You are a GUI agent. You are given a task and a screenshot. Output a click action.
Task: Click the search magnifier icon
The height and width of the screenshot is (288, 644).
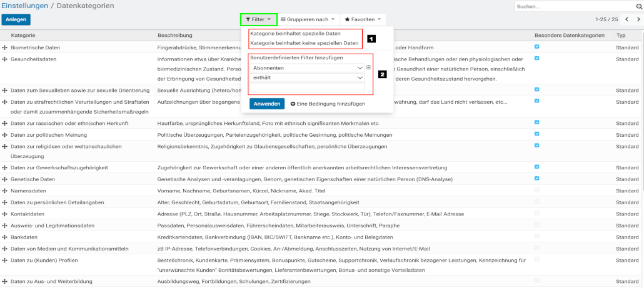click(x=637, y=7)
